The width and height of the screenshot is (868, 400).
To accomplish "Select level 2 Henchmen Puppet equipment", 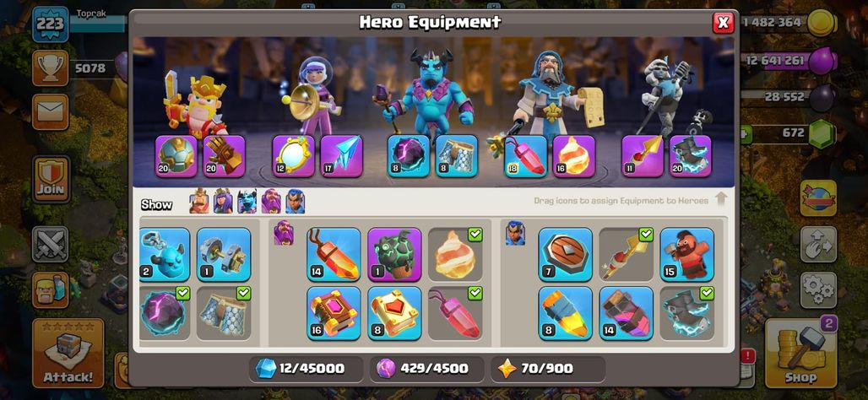I will [164, 255].
